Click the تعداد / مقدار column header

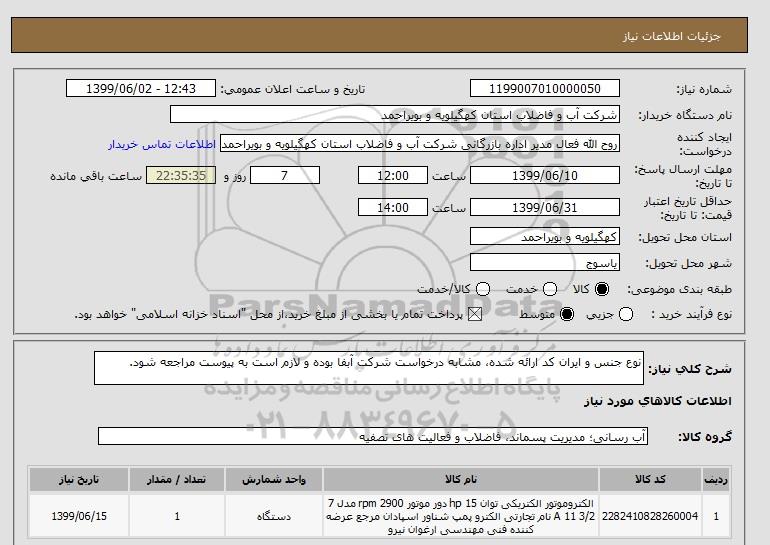(177, 479)
